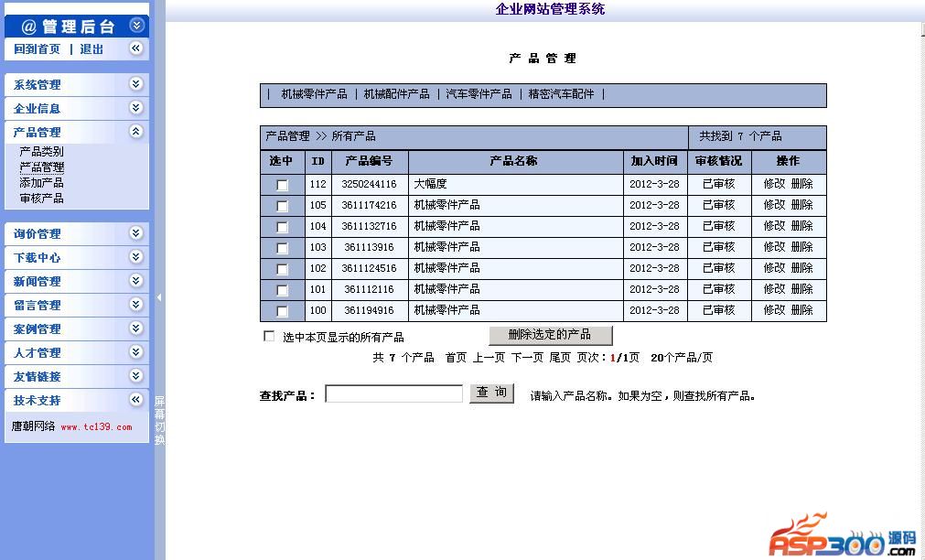Image resolution: width=925 pixels, height=560 pixels.
Task: Check the box for product ID 103
Action: (x=282, y=248)
